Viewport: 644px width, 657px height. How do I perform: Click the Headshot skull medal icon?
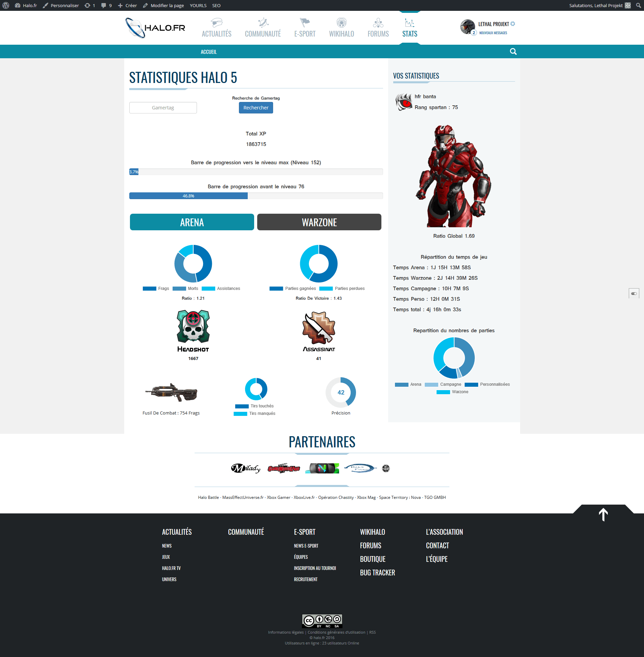click(193, 326)
